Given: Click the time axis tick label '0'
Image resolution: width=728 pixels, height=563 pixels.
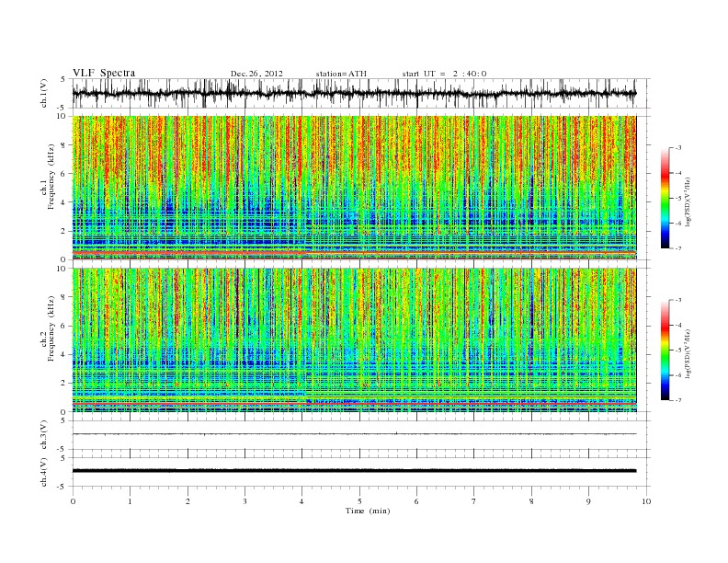Looking at the screenshot, I should pos(73,501).
